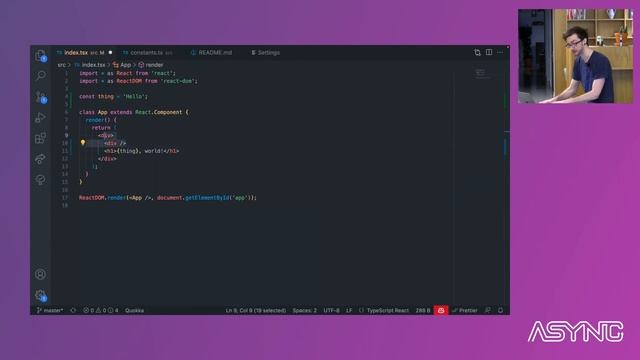640x360 pixels.
Task: Click the feedback icon in status bar
Action: click(x=488, y=311)
